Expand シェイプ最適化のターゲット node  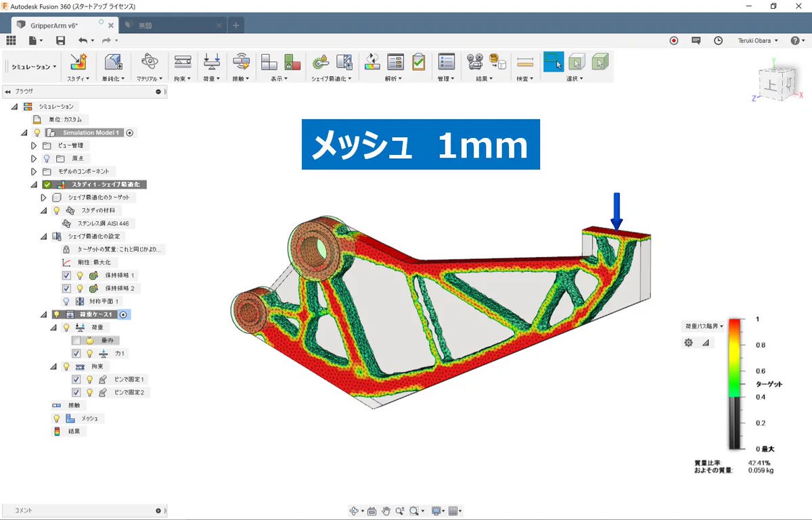(44, 197)
